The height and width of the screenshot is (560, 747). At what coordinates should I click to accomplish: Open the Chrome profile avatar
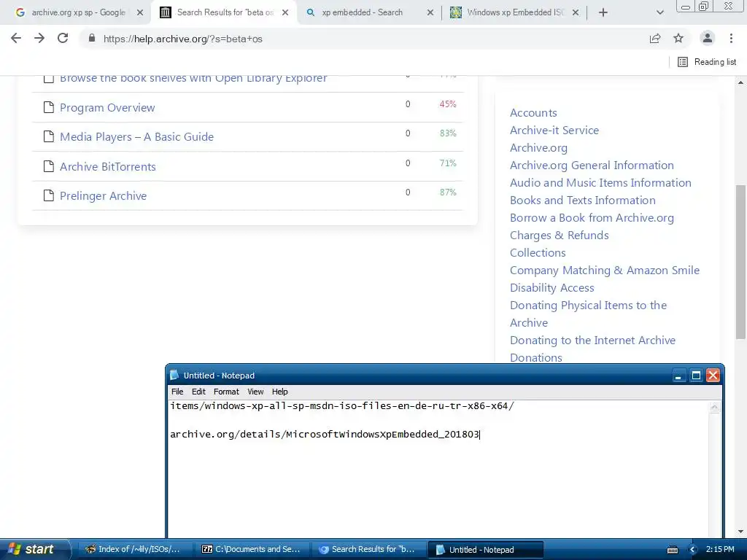tap(708, 38)
